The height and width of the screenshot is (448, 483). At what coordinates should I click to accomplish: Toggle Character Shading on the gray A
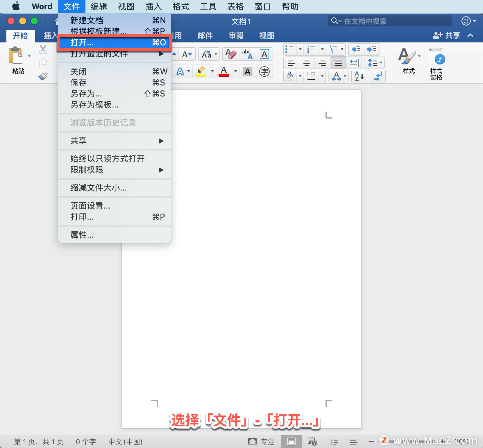click(x=248, y=71)
